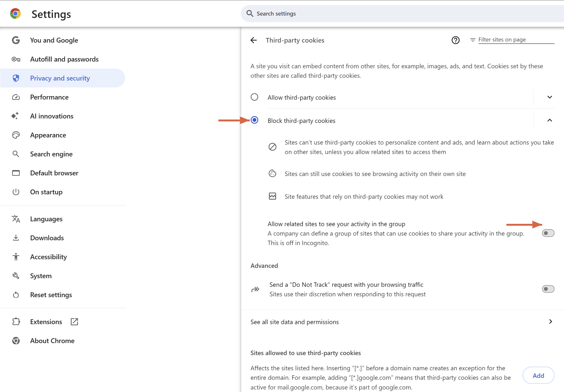
Task: Click the Advanced section heading
Action: (264, 266)
